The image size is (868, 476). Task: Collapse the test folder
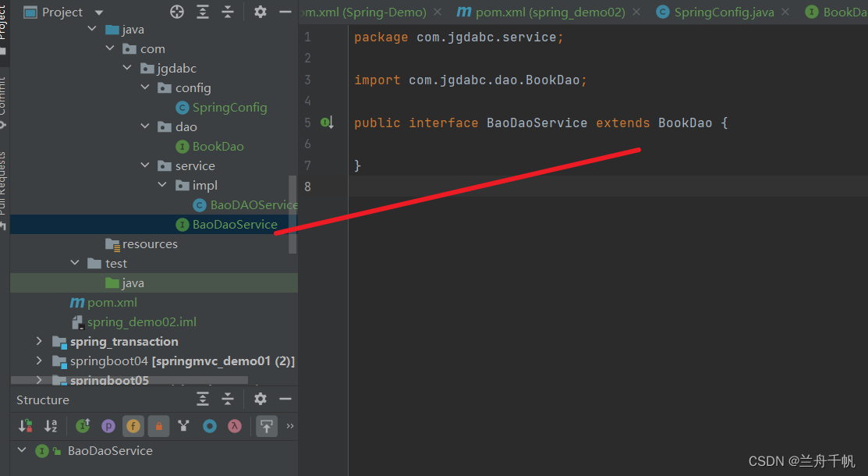(x=75, y=263)
